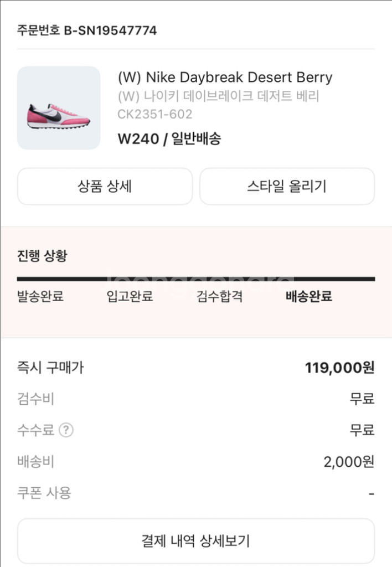Select the 발송완료 progress step
Viewport: 392px width, 567px height.
40,296
